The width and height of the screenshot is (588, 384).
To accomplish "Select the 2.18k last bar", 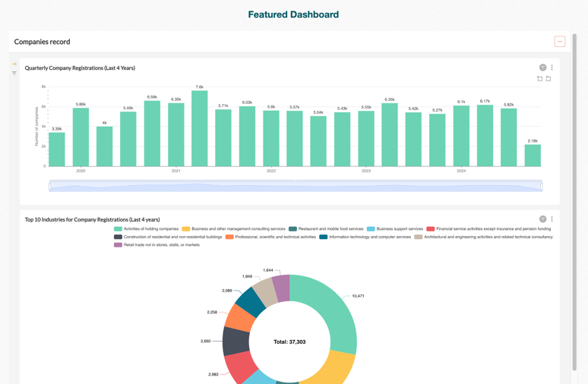I will [x=533, y=156].
